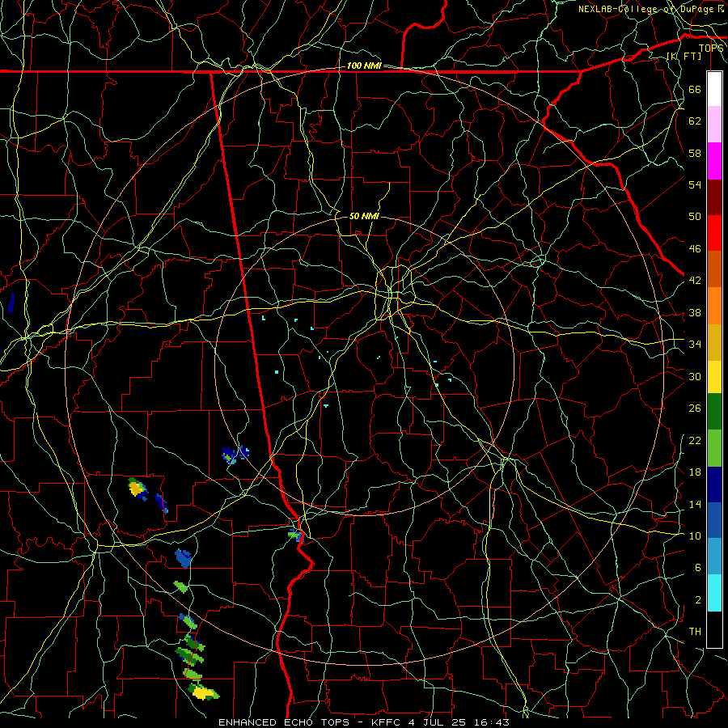
Task: Click the bright red legend swatch near 50
Action: 714,233
